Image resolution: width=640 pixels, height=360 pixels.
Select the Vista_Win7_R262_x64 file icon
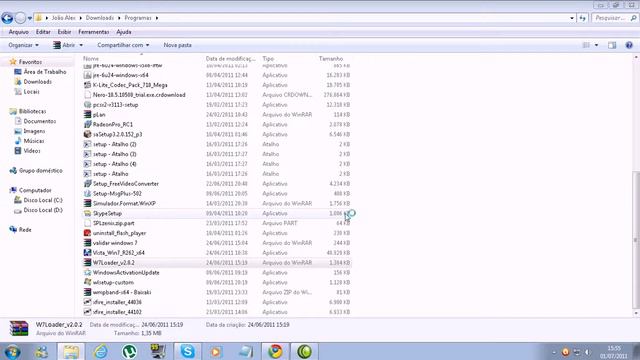click(87, 253)
